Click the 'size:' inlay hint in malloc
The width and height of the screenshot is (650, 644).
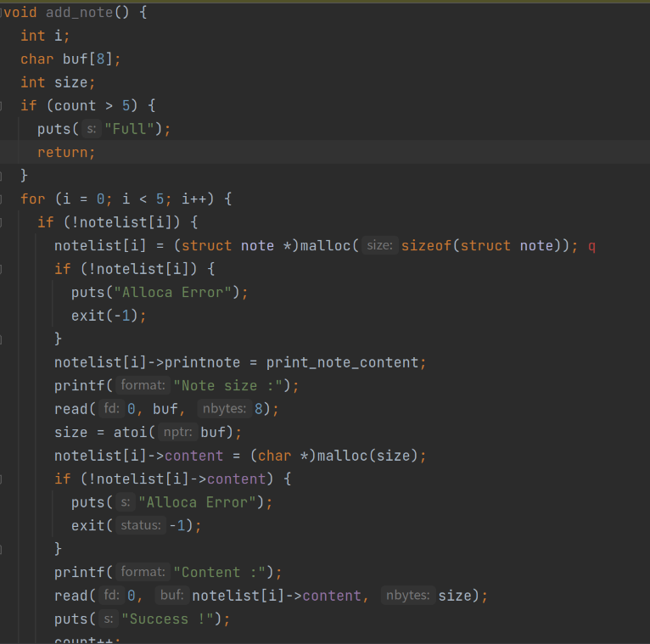(x=379, y=246)
